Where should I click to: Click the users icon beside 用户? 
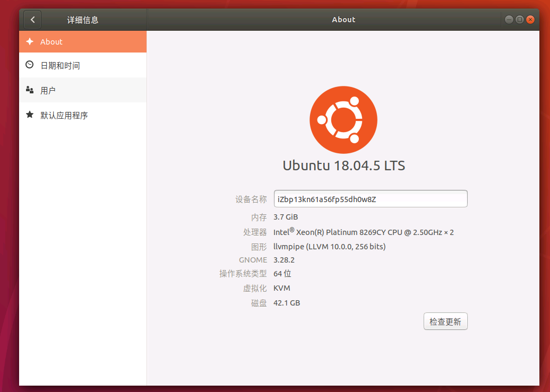30,90
